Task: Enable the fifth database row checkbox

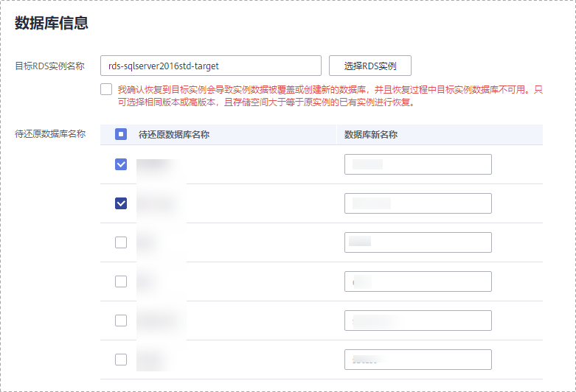Action: coord(121,321)
